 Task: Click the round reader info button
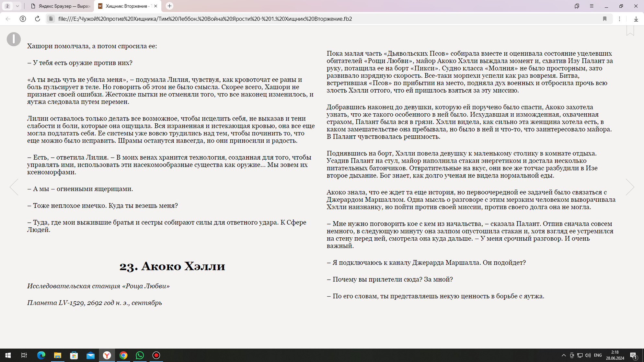pyautogui.click(x=14, y=39)
